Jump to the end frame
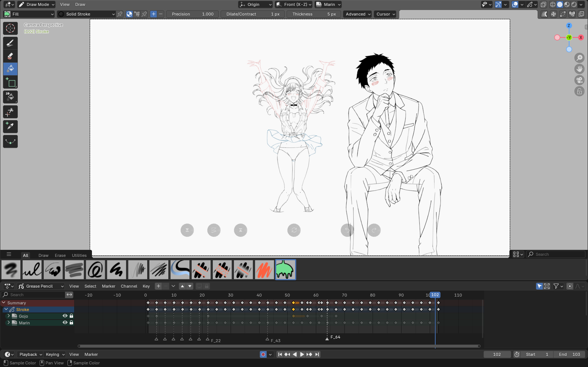 coord(317,354)
